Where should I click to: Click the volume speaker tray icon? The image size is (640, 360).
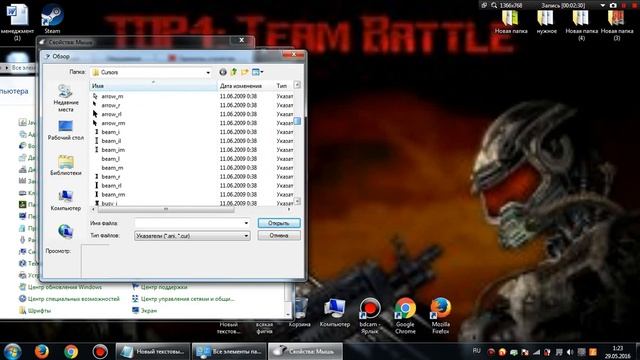[570, 352]
